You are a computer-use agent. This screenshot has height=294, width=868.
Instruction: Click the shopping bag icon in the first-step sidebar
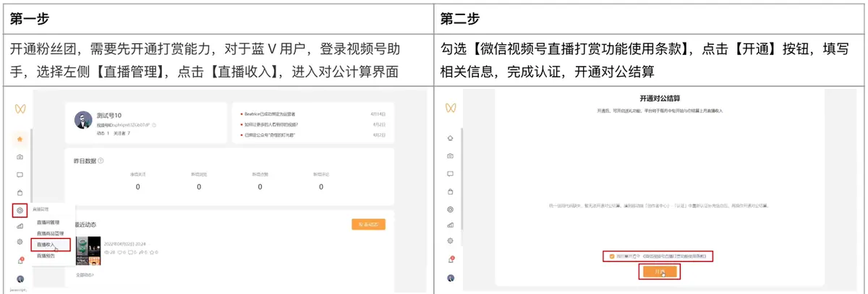click(x=20, y=192)
